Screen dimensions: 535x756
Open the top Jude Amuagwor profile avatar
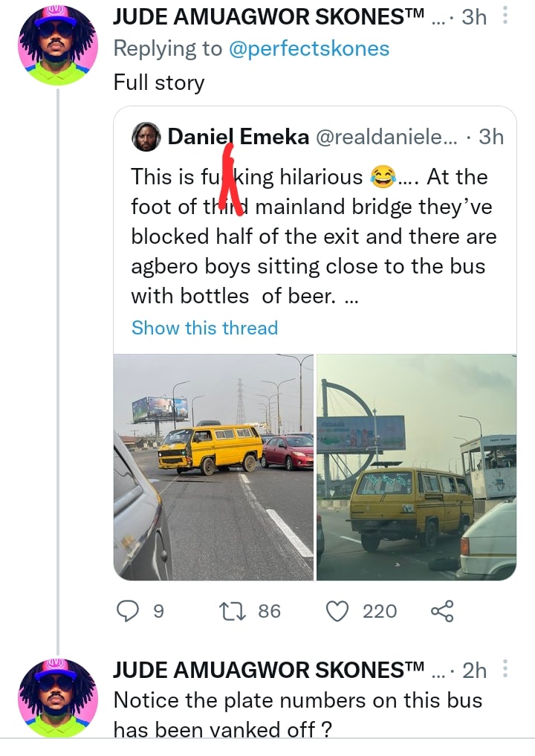click(x=57, y=44)
